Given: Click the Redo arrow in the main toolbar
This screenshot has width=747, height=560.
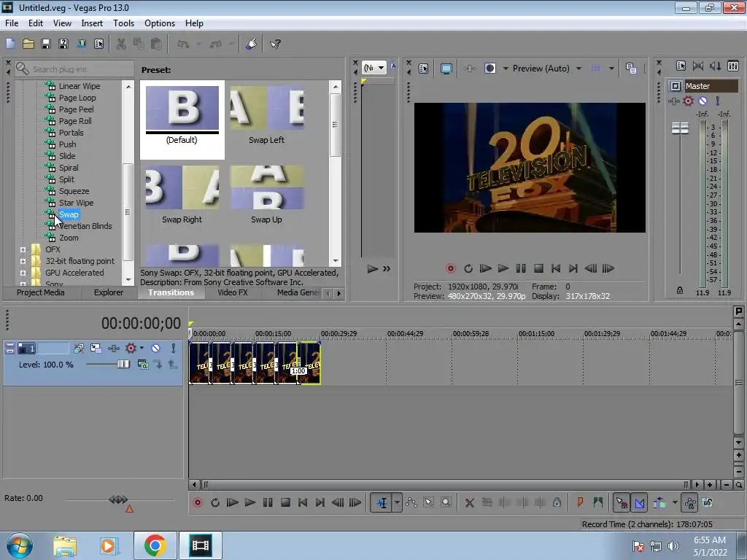Looking at the screenshot, I should (x=216, y=44).
